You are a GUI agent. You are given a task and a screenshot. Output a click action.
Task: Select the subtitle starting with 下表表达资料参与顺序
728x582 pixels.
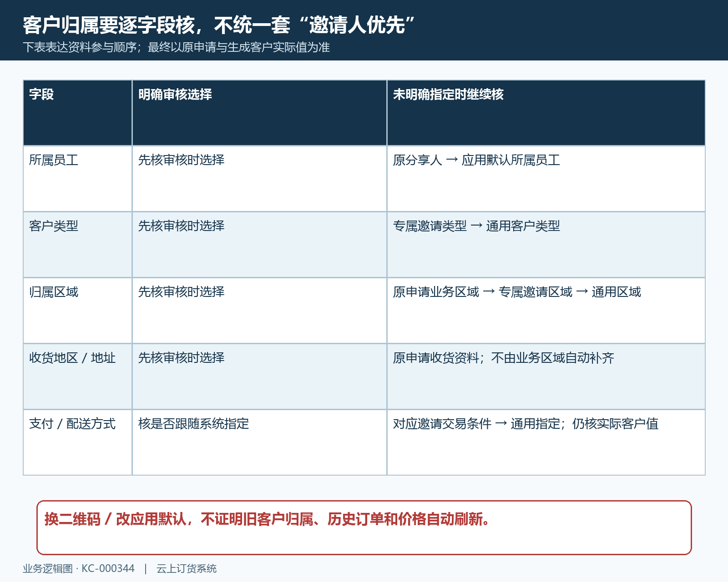(x=177, y=47)
